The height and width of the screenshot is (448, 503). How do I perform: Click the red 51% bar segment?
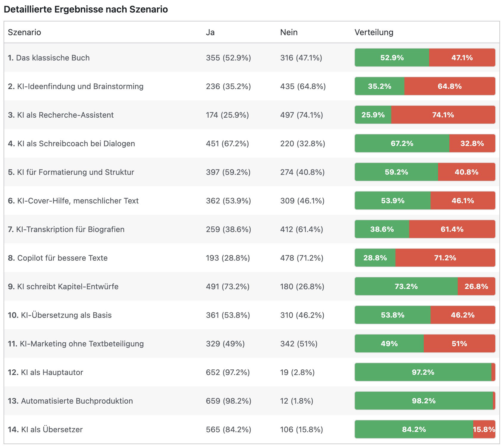[x=459, y=344]
